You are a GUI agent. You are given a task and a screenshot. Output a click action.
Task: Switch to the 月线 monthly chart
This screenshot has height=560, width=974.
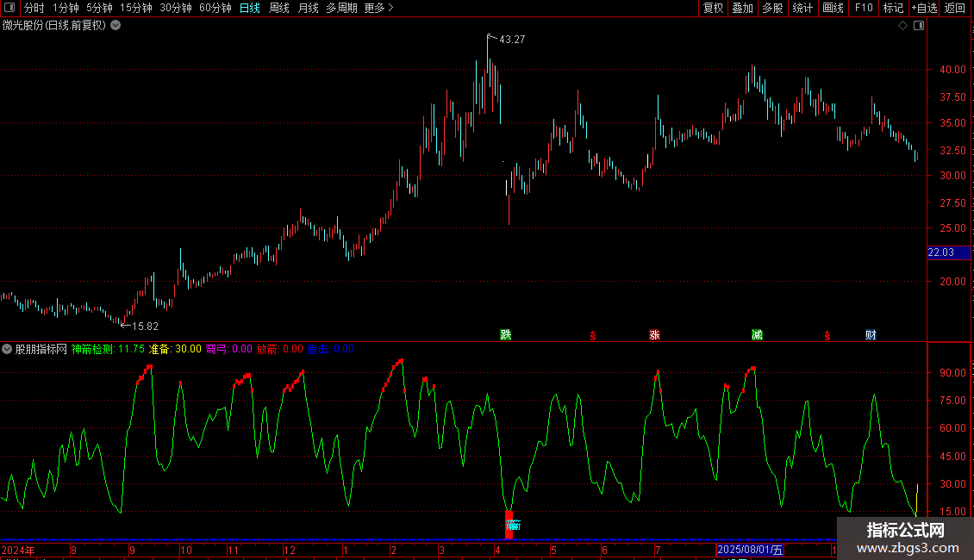[308, 8]
